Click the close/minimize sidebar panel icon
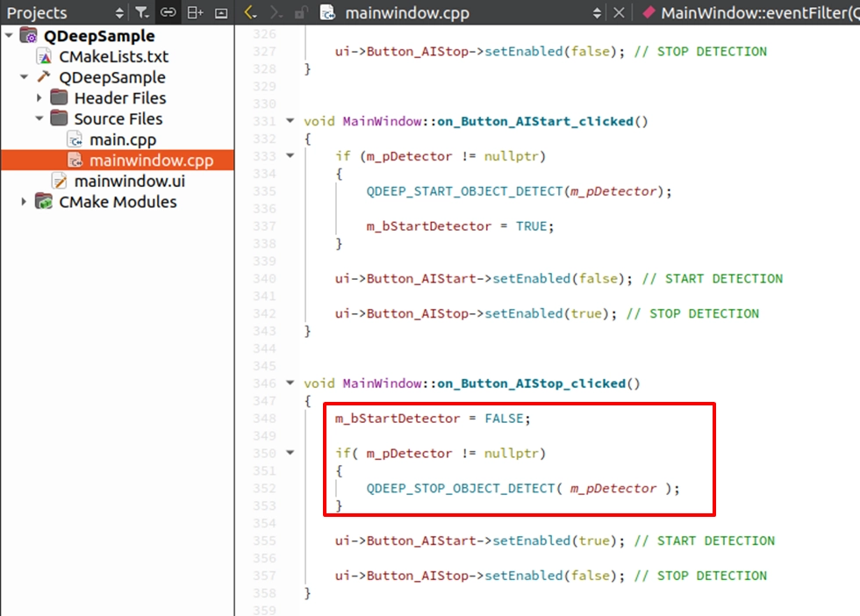 coord(221,12)
